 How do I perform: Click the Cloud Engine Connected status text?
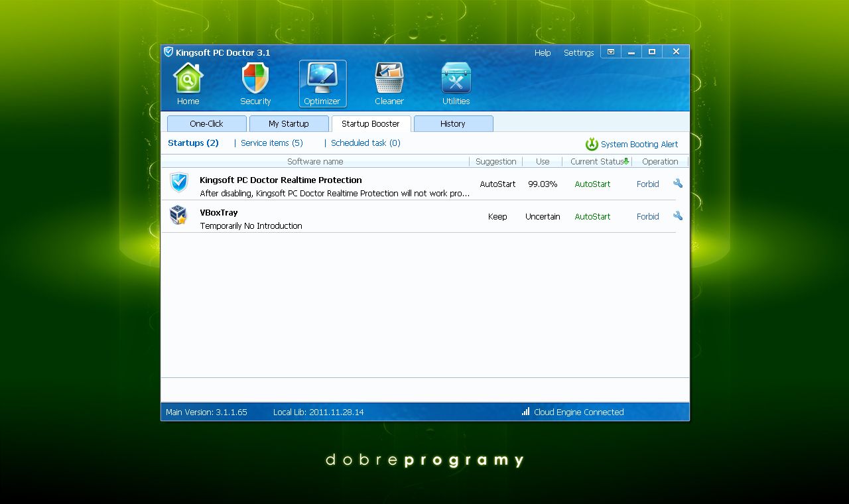pos(579,412)
